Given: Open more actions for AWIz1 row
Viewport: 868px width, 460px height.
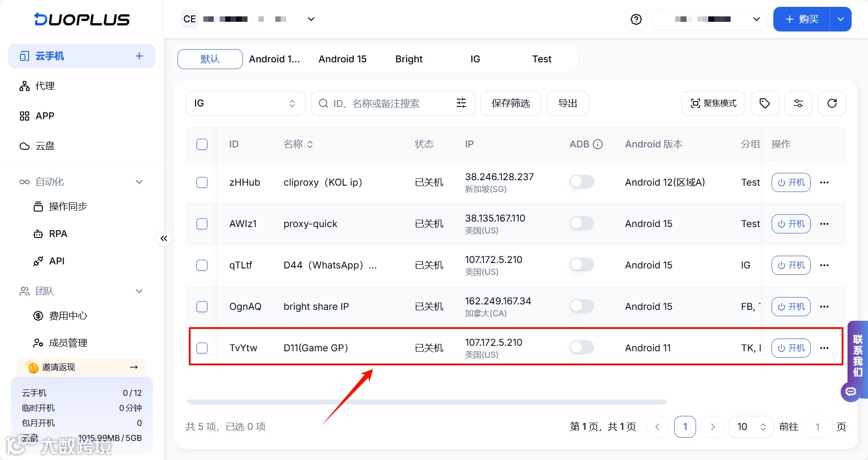Looking at the screenshot, I should 824,224.
